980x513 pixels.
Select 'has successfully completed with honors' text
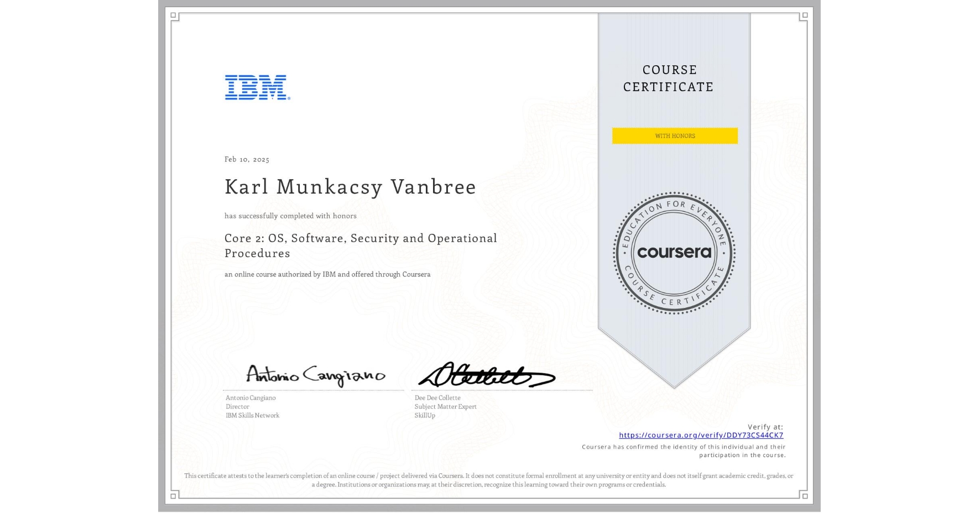(290, 216)
